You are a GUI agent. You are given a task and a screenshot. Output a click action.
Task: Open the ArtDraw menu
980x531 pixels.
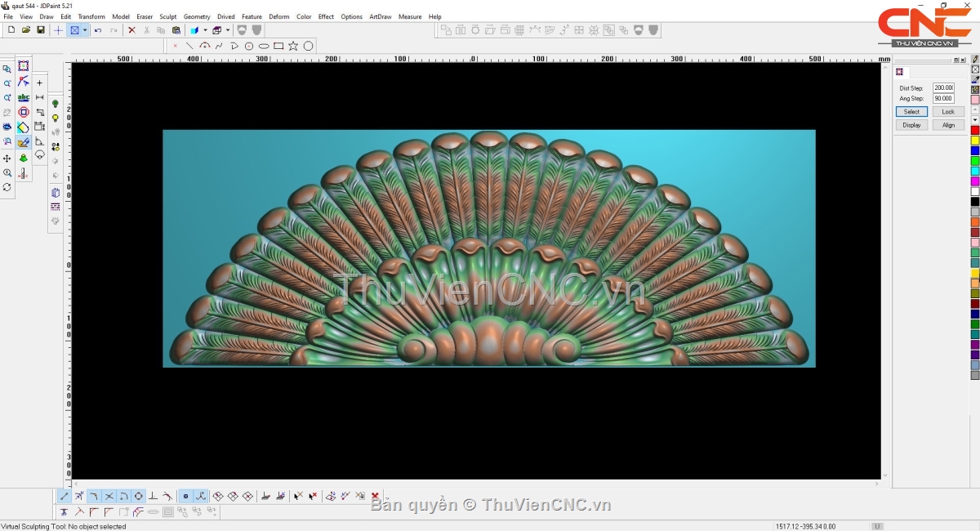coord(380,16)
